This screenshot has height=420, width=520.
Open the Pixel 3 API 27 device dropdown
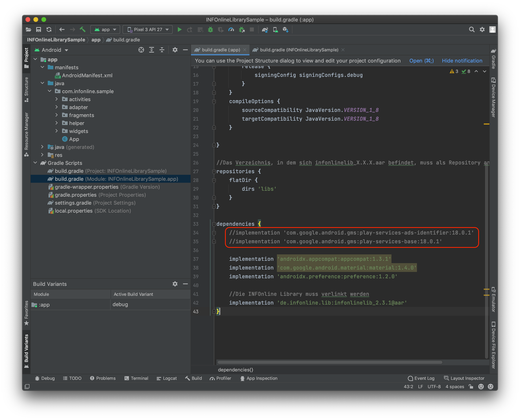pyautogui.click(x=148, y=29)
